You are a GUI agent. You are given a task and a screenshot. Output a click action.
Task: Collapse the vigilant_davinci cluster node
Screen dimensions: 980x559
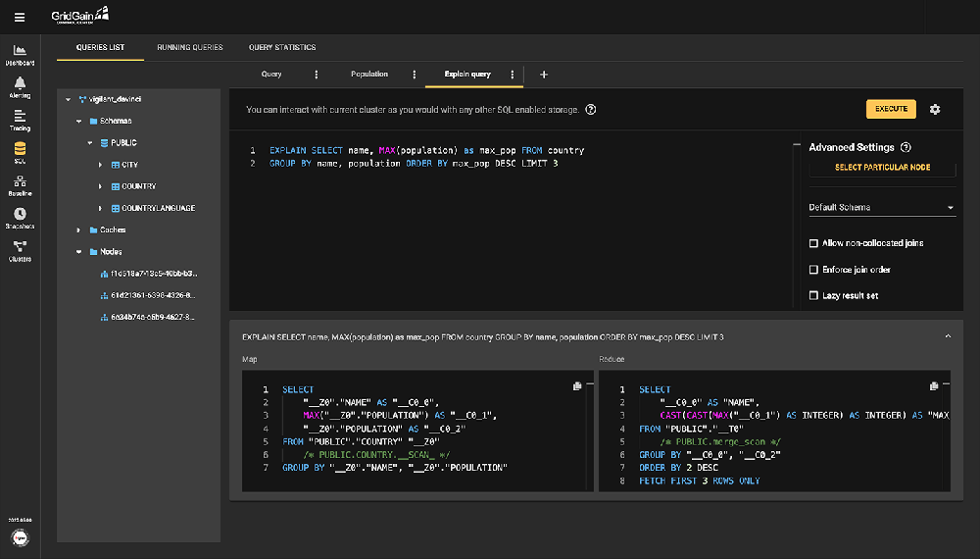(69, 99)
